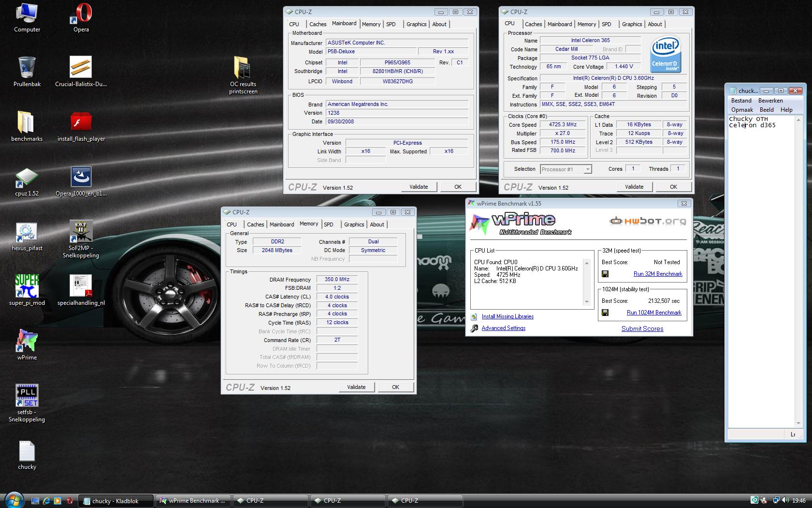Open the Opmaak menu in Notepad
Screen dimensions: 812x508
coord(742,110)
